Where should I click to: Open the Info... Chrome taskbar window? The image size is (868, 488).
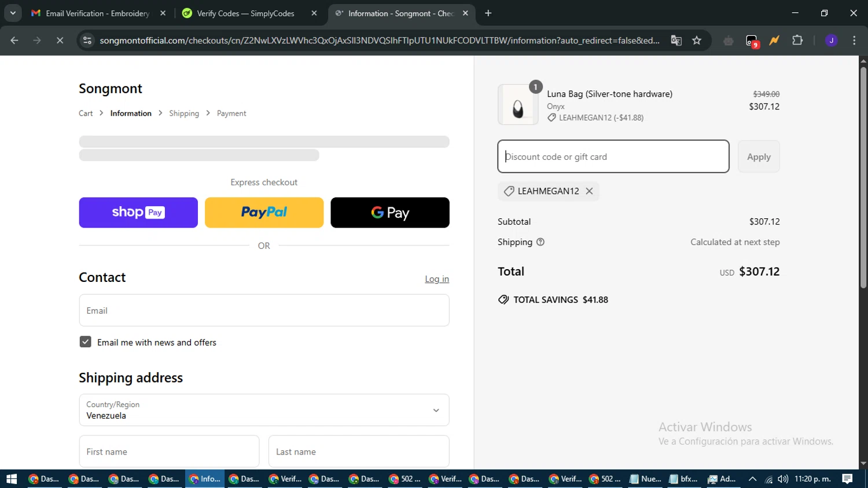click(205, 479)
